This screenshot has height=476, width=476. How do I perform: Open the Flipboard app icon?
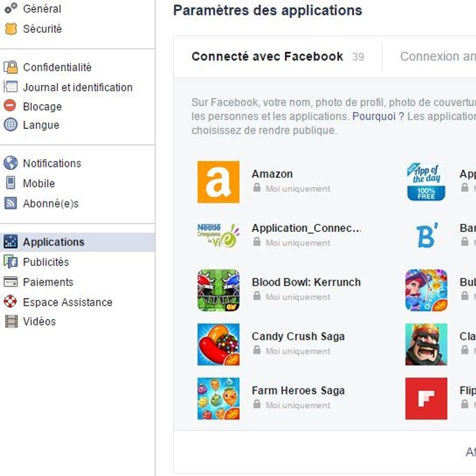pyautogui.click(x=426, y=398)
